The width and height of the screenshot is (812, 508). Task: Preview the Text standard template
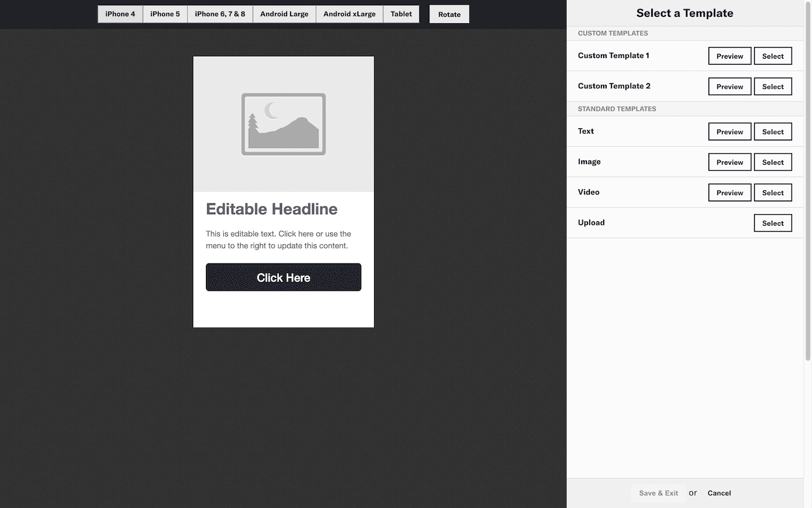729,132
